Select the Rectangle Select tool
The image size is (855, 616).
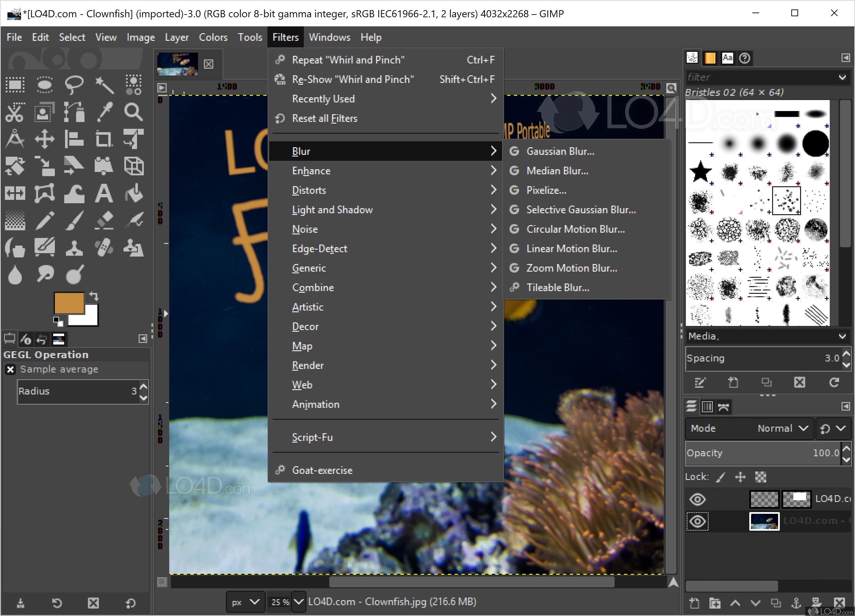(15, 85)
